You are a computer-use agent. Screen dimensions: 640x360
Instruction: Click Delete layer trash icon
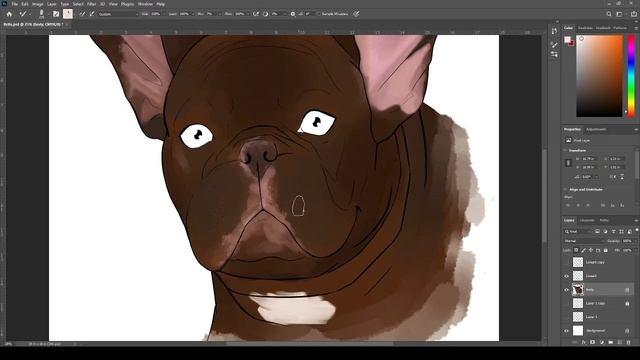coord(629,342)
